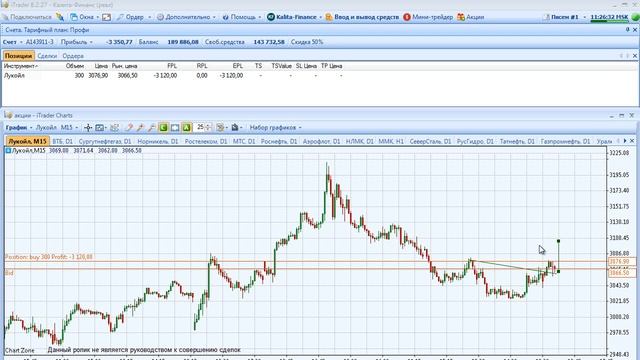
Task: Click the Position buy 300 line label
Action: tap(49, 257)
